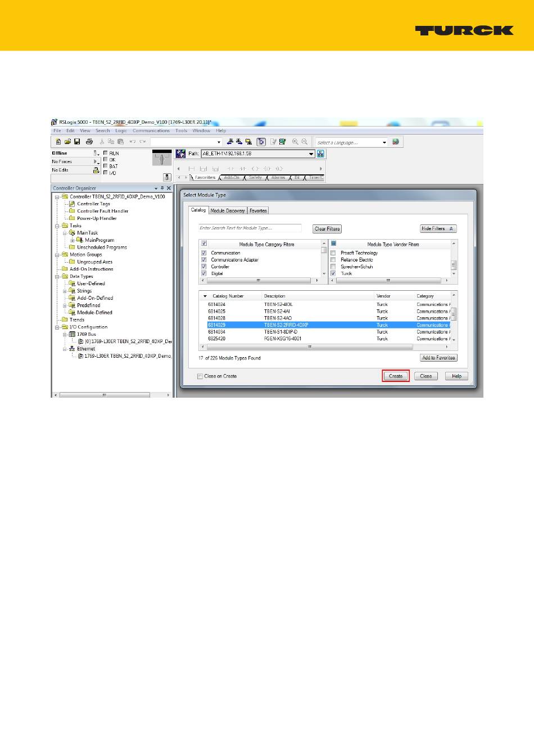Click the Close button in dialog
This screenshot has height=756, width=534.
[426, 376]
